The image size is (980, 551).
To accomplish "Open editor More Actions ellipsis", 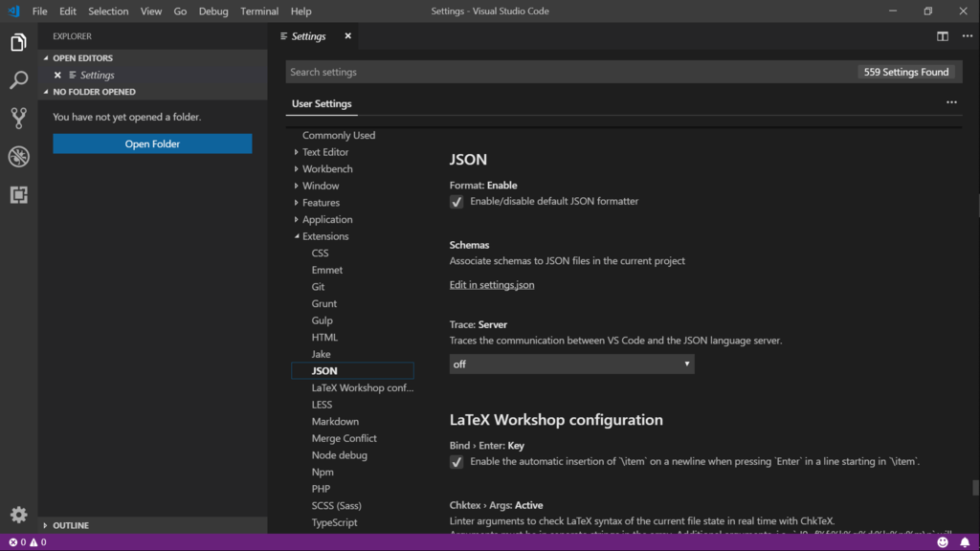I will 967,36.
